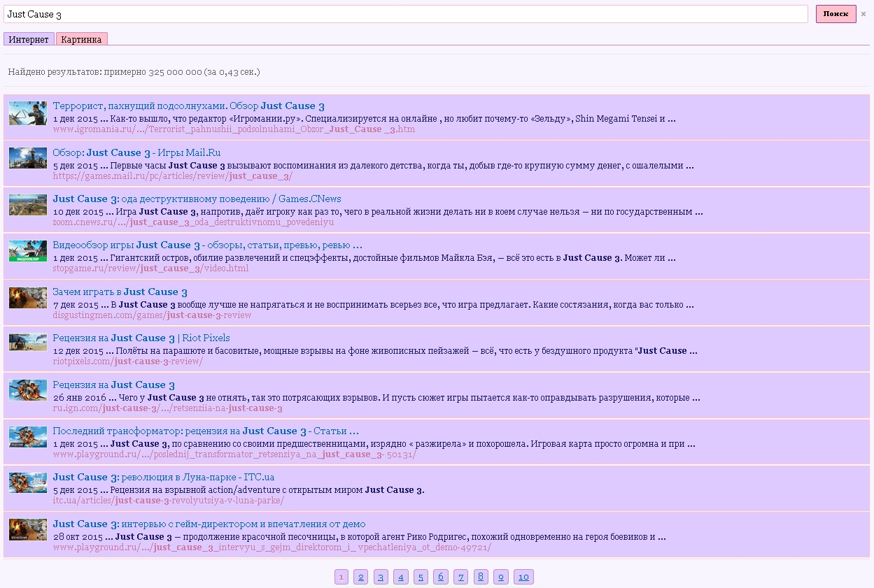The image size is (874, 588).
Task: Select current page 1 in pagination
Action: click(341, 577)
